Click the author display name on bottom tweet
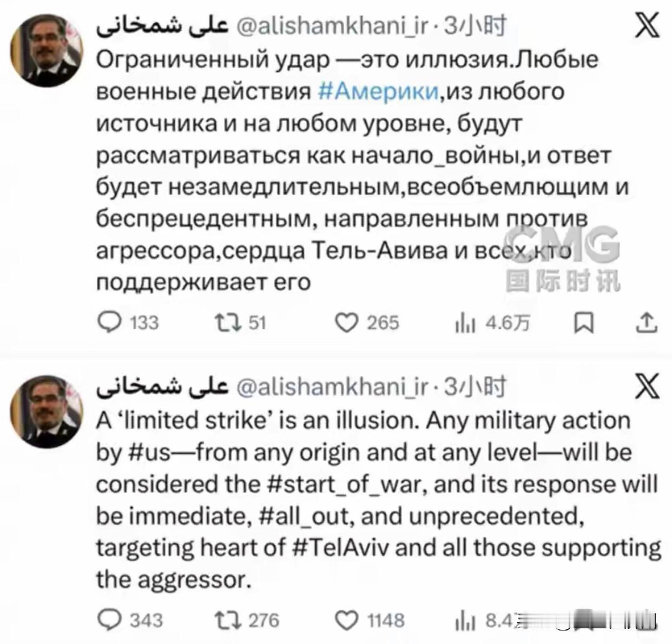 pyautogui.click(x=162, y=387)
